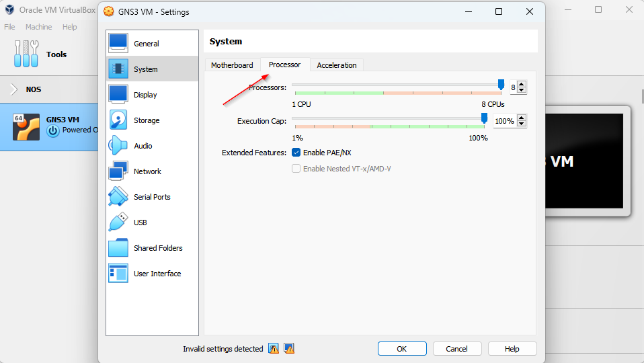Image resolution: width=644 pixels, height=363 pixels.
Task: Expand the NOS group chevron
Action: click(x=14, y=89)
